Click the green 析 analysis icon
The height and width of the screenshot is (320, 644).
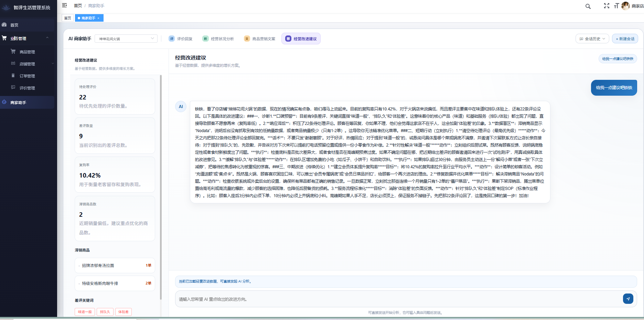tap(205, 39)
